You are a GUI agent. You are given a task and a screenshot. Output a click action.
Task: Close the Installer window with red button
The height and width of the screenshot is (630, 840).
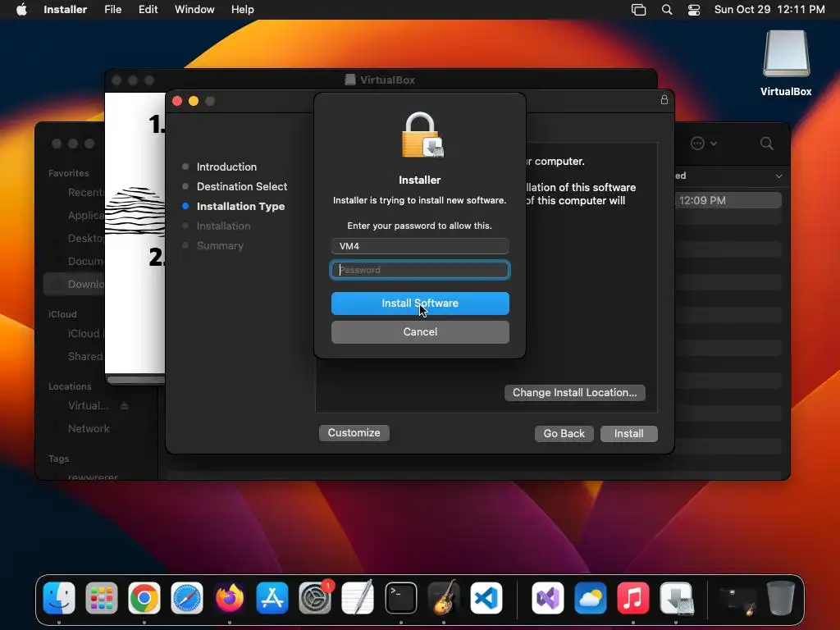[177, 101]
